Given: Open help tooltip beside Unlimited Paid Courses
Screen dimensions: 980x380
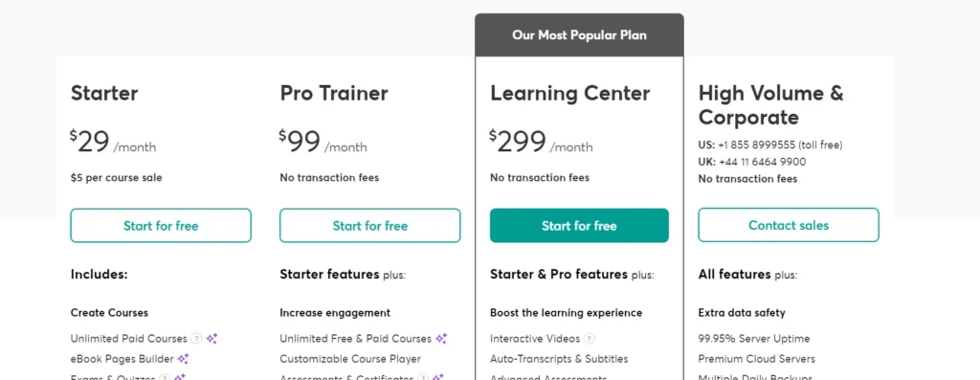Looking at the screenshot, I should pyautogui.click(x=196, y=339).
